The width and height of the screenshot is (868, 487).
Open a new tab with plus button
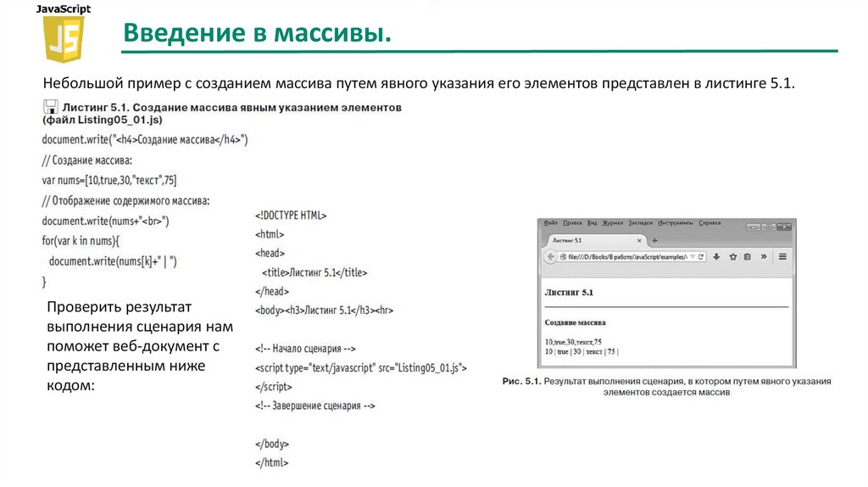tap(655, 240)
